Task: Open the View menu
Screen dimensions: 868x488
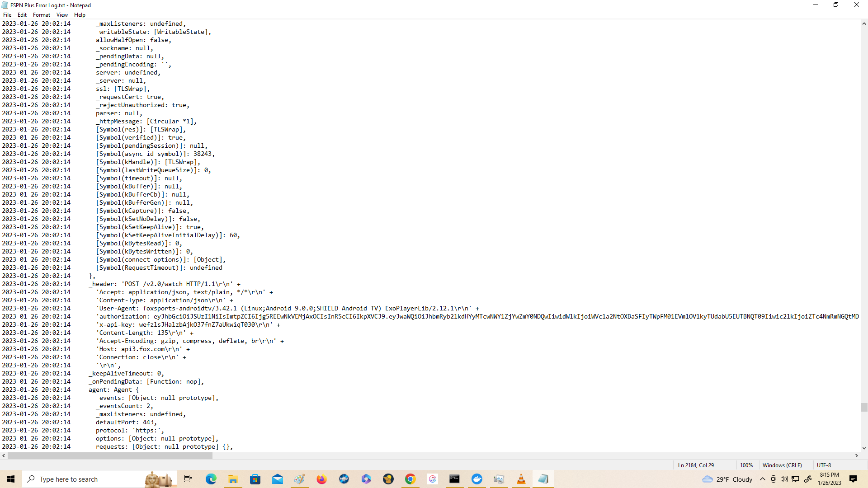Action: coord(62,15)
